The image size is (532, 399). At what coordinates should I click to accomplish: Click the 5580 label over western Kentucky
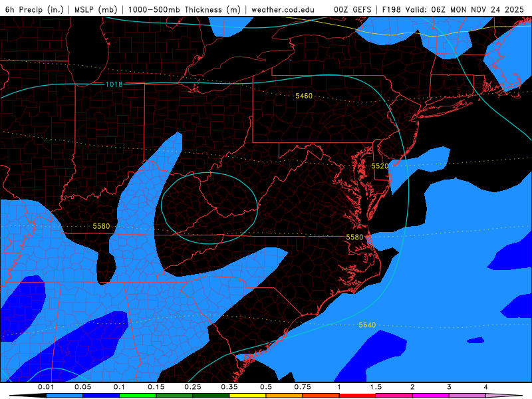click(101, 226)
